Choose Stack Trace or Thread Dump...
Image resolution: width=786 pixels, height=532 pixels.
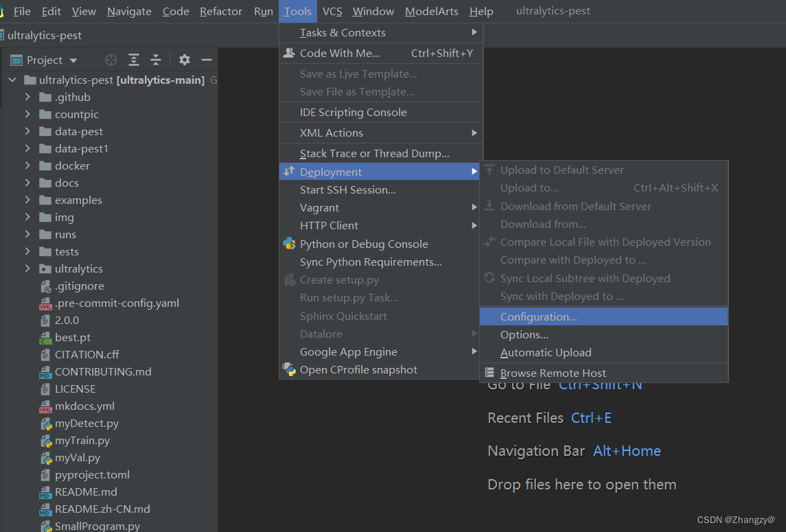coord(381,154)
